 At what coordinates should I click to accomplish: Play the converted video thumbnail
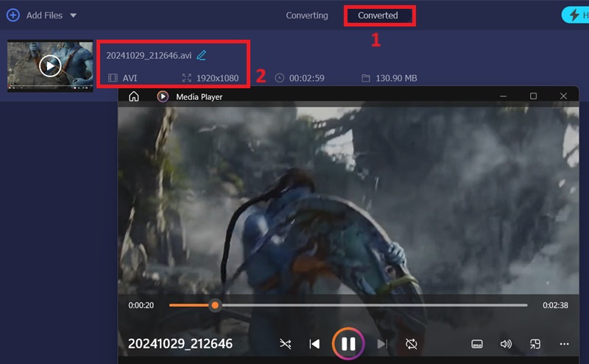50,66
